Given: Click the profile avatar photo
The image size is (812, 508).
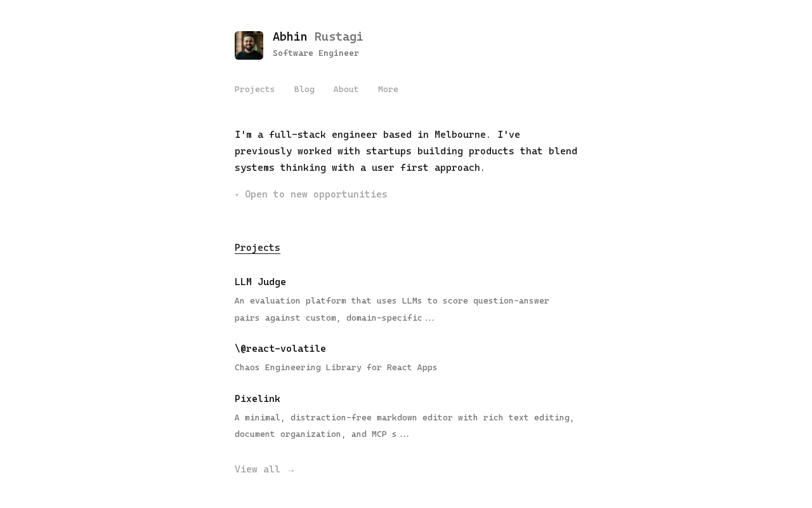Looking at the screenshot, I should coord(249,46).
